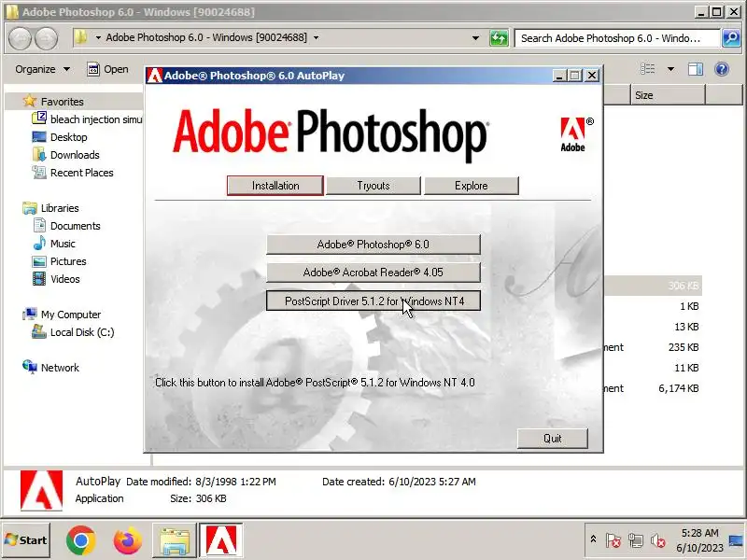The width and height of the screenshot is (747, 560).
Task: Install Adobe Acrobat Reader 4.05
Action: (x=373, y=273)
